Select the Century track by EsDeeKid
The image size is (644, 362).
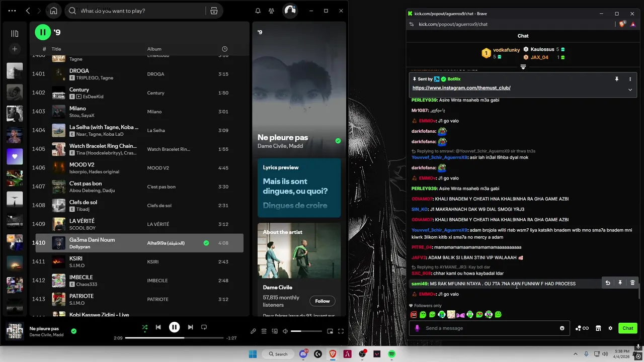coord(139,93)
